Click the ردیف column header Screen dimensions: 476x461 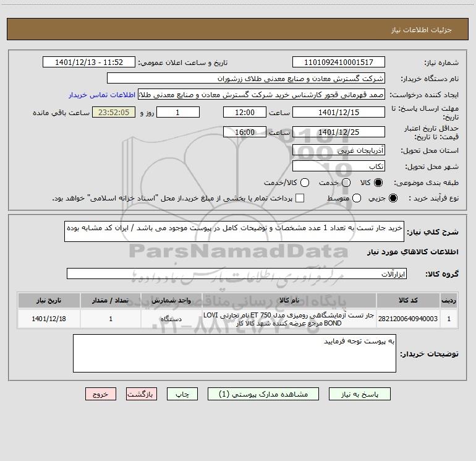449,300
